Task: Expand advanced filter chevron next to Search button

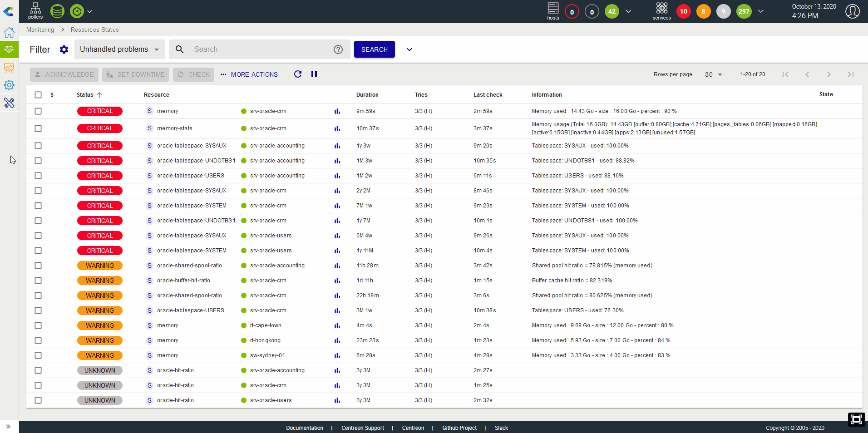Action: [x=409, y=49]
